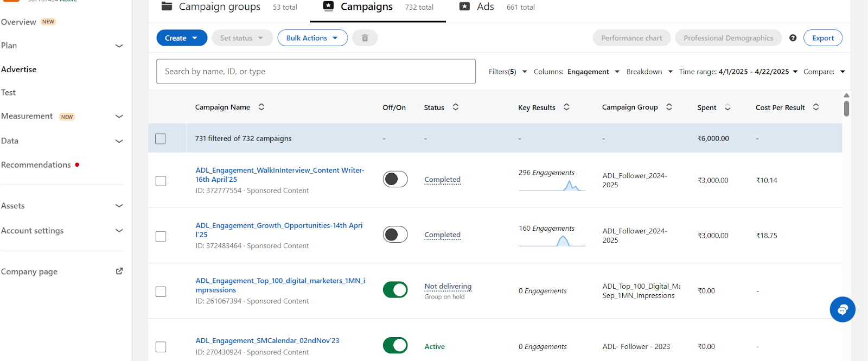Screen dimensions: 868x361
Task: Open the Columns: Engagement dropdown
Action: click(x=577, y=72)
